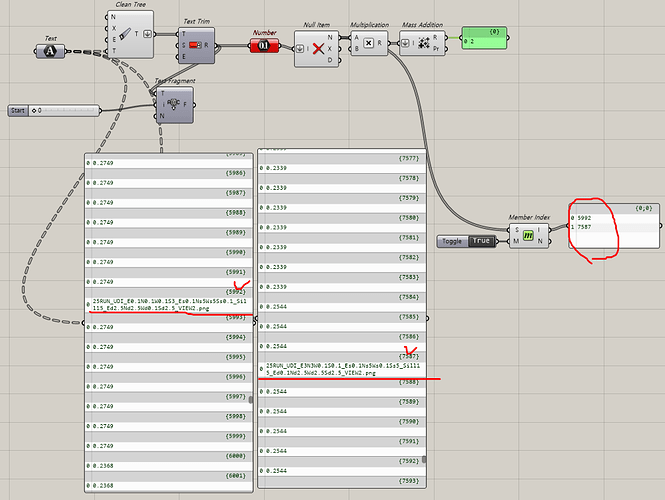Select the Multiplication component icon
The image size is (665, 500).
[369, 43]
